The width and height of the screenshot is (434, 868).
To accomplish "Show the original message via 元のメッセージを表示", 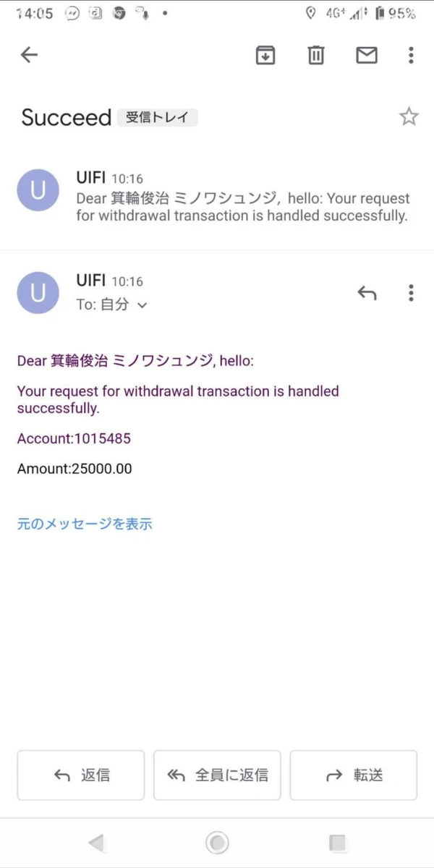I will coord(85,524).
